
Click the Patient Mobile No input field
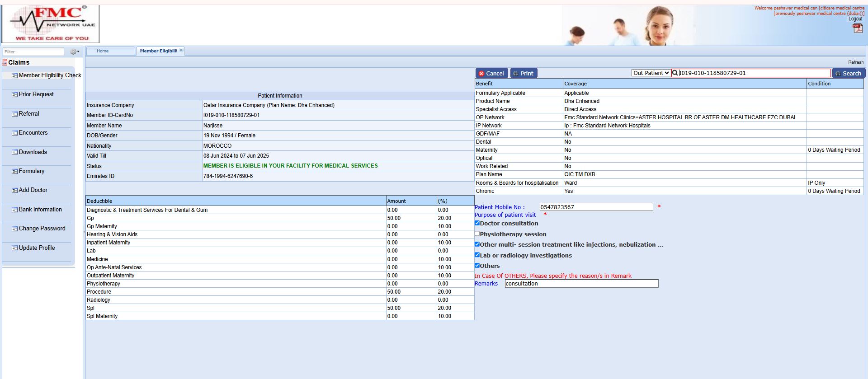click(596, 207)
